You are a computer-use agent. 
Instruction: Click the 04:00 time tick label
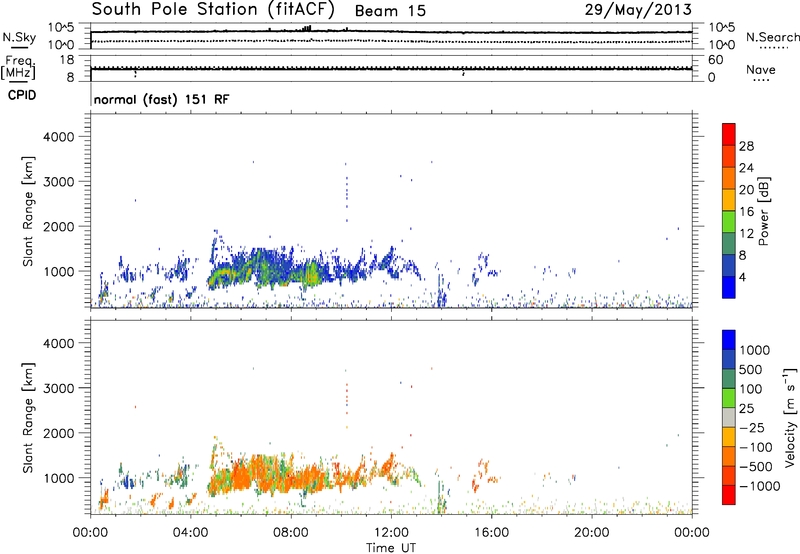click(190, 533)
